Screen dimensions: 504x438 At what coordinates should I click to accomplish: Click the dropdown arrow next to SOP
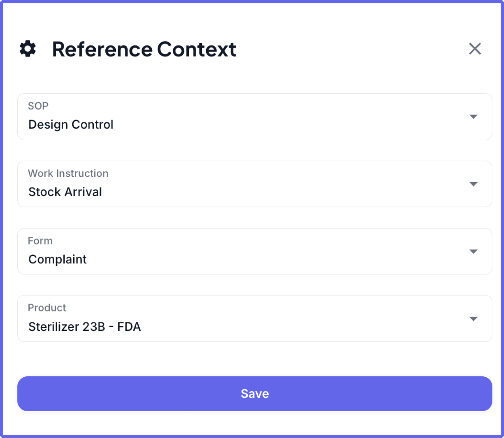pos(473,117)
